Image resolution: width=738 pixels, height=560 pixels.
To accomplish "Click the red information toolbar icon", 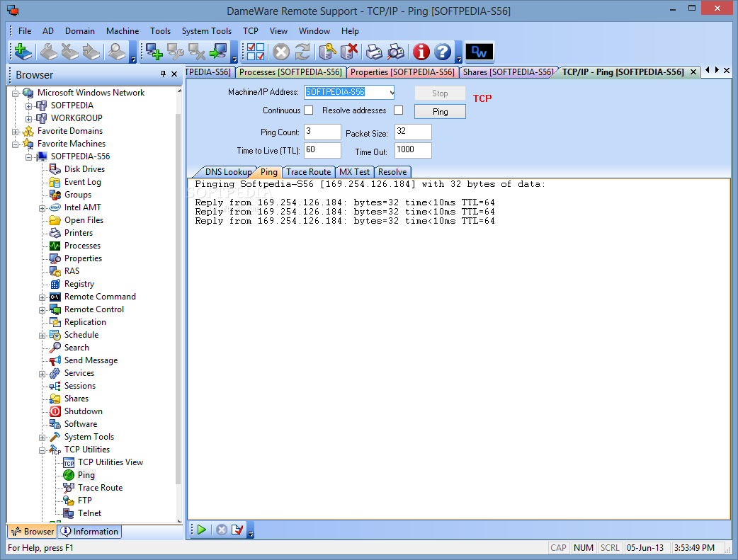I will coord(421,52).
